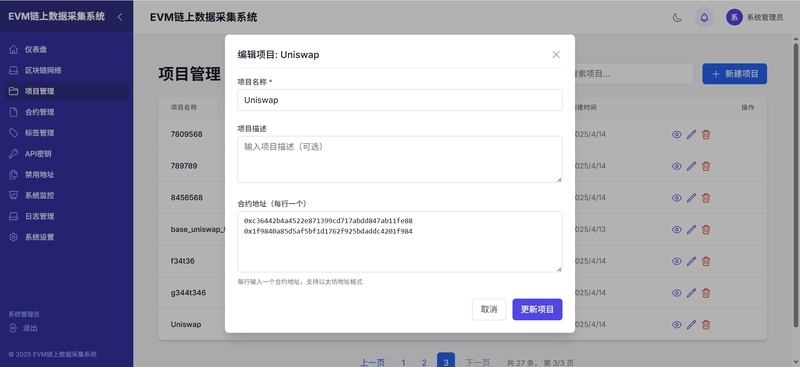
Task: View the f34t36 project via eye icon
Action: tap(677, 261)
